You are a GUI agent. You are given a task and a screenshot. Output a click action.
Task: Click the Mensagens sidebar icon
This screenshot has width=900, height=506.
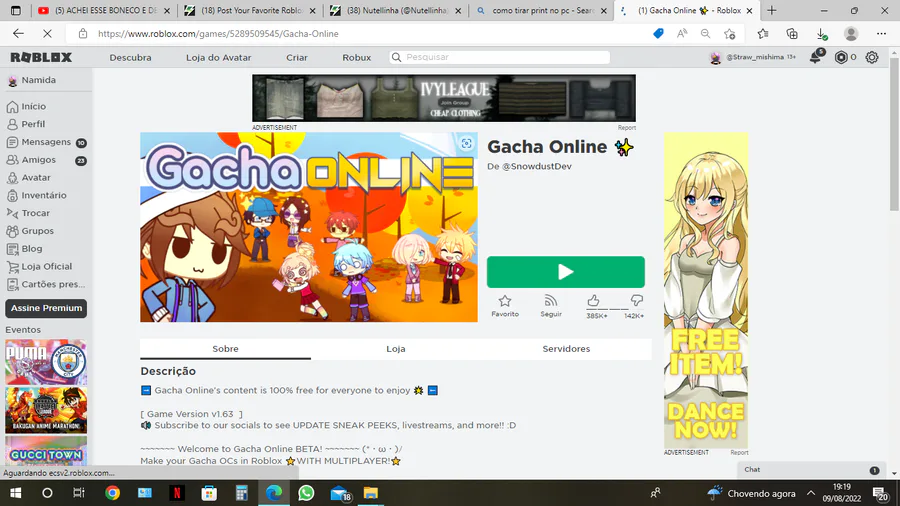12,142
